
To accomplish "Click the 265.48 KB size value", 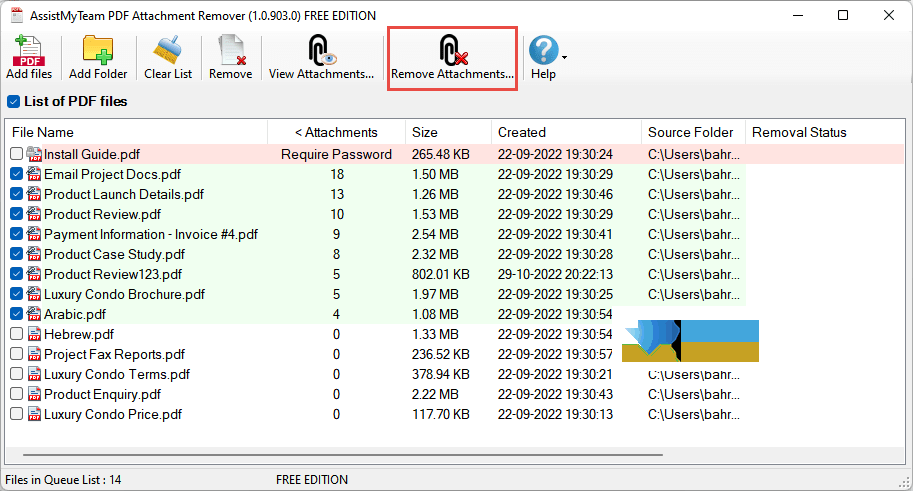I will click(x=441, y=154).
